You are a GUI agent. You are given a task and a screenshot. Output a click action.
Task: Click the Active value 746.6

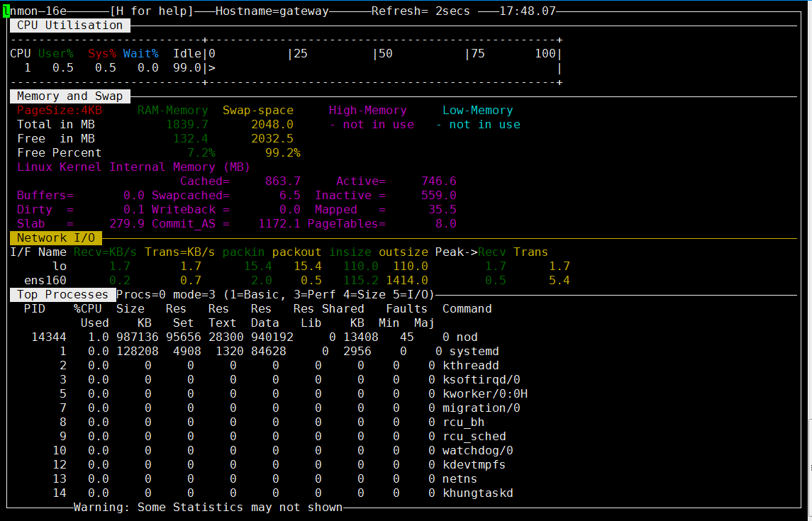[x=439, y=181]
